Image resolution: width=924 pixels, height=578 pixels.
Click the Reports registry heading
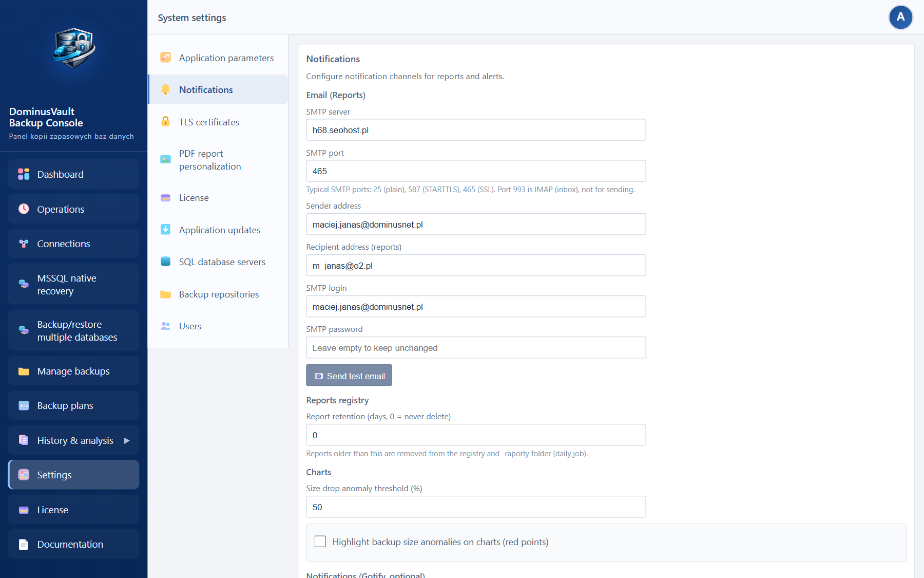[337, 400]
